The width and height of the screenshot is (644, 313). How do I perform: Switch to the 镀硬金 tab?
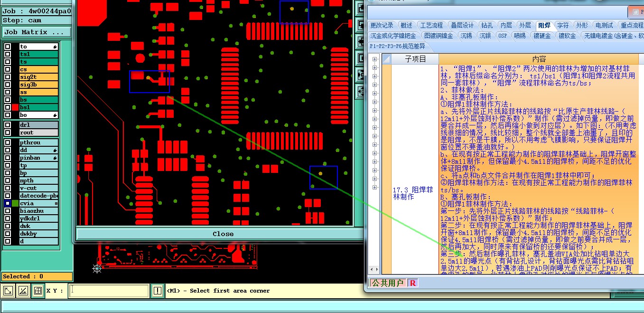coord(542,36)
